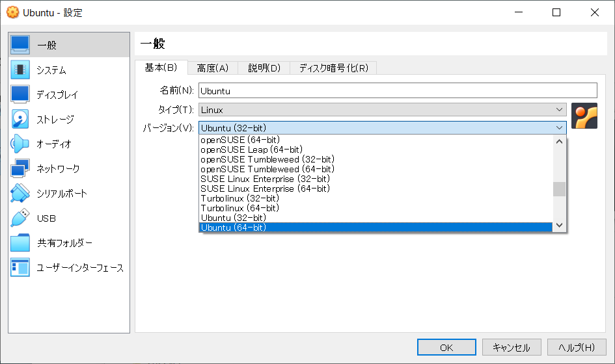Switch to the ディスク暗号化(R) tab

tap(333, 68)
